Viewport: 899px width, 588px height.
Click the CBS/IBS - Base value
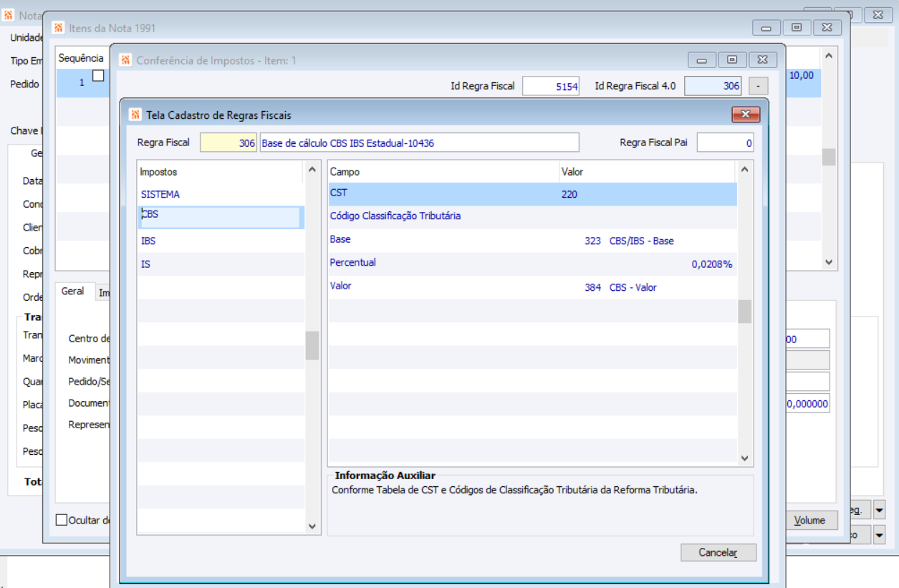642,241
